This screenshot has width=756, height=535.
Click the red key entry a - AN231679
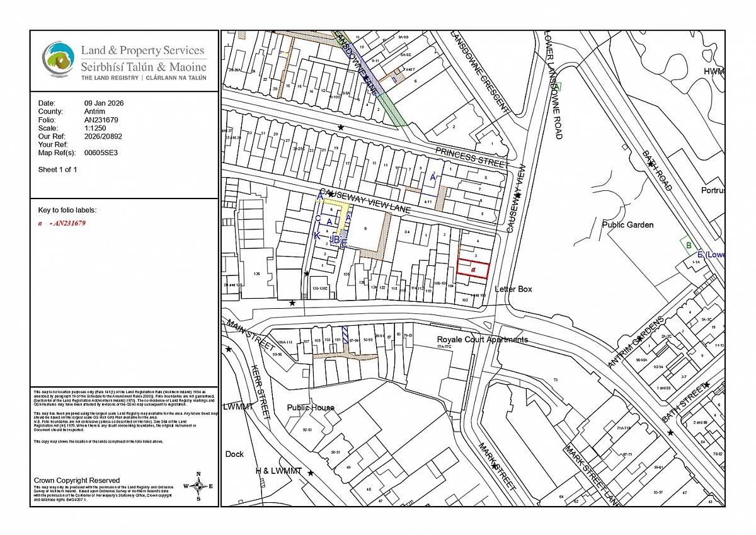[x=61, y=223]
